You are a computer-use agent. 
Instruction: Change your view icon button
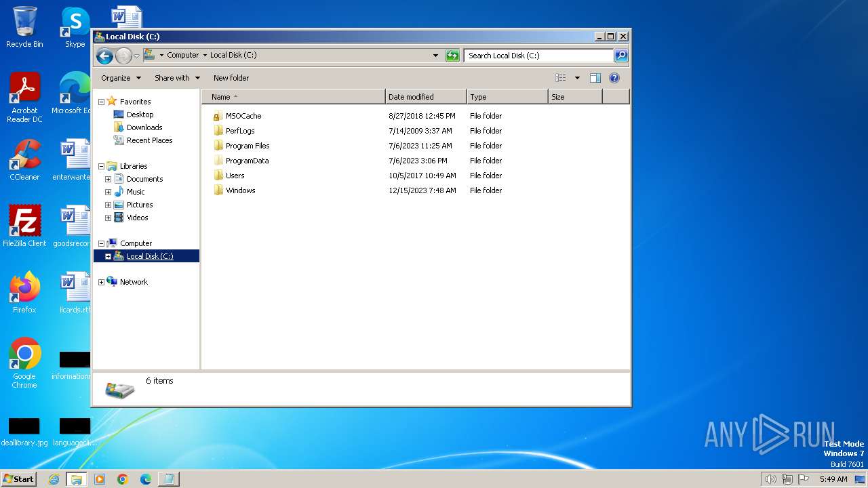pyautogui.click(x=561, y=78)
